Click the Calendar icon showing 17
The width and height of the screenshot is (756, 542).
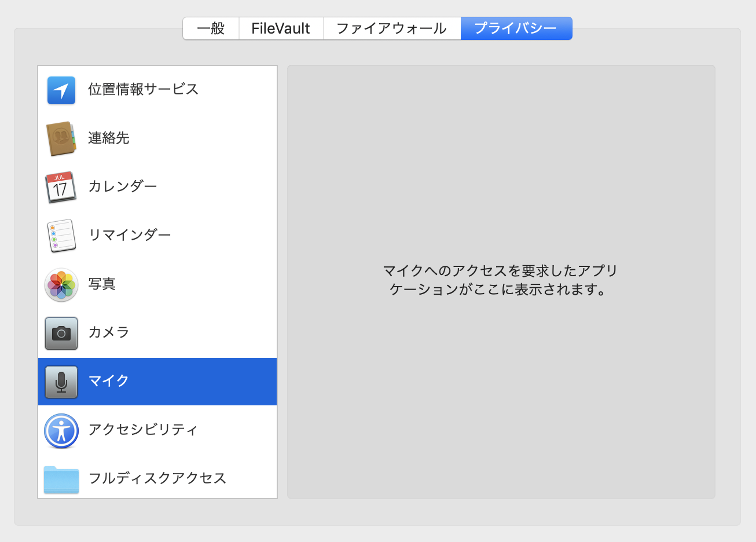pyautogui.click(x=61, y=187)
